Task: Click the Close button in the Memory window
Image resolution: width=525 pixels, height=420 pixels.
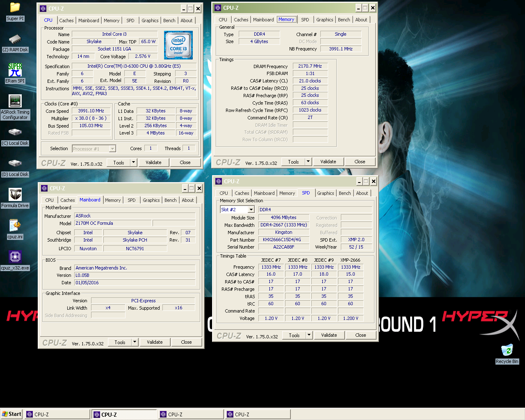Action: coord(360,162)
